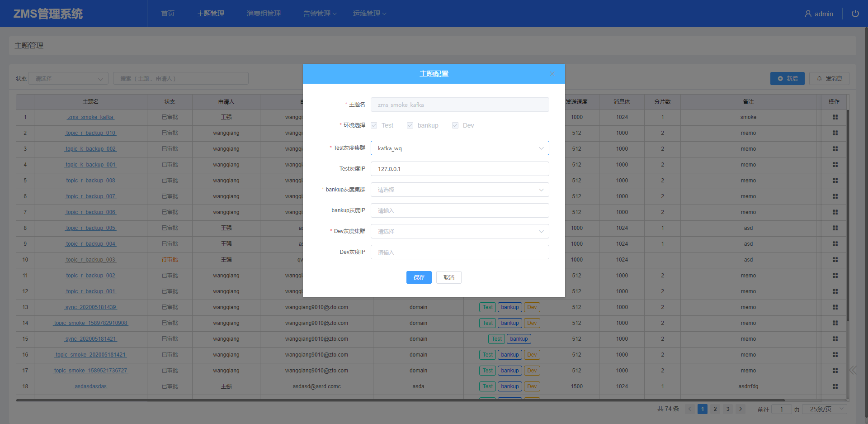Open action grid icon for topic_r_backup_007 row
Viewport: 868px width, 424px height.
835,196
